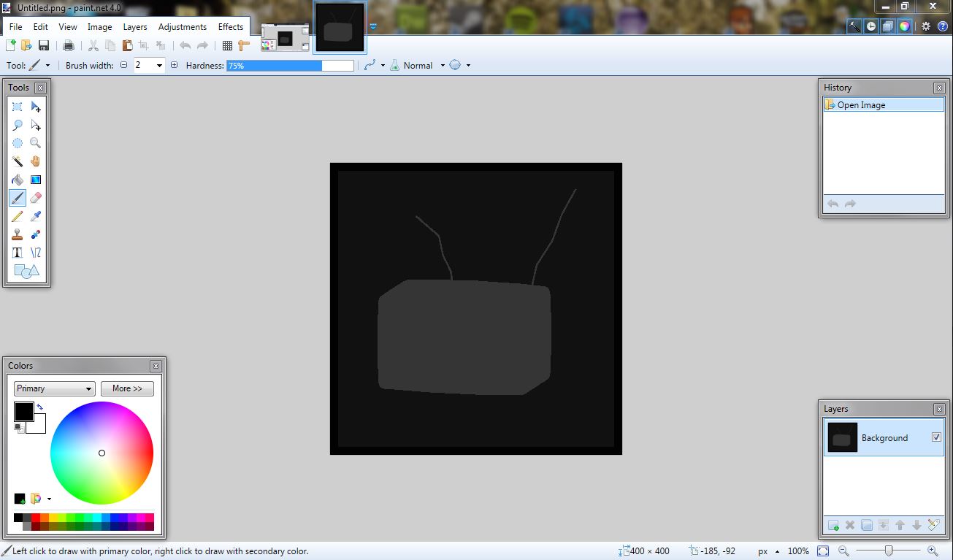Select the Open Image history entry
Screen dimensions: 953x560
click(x=884, y=105)
